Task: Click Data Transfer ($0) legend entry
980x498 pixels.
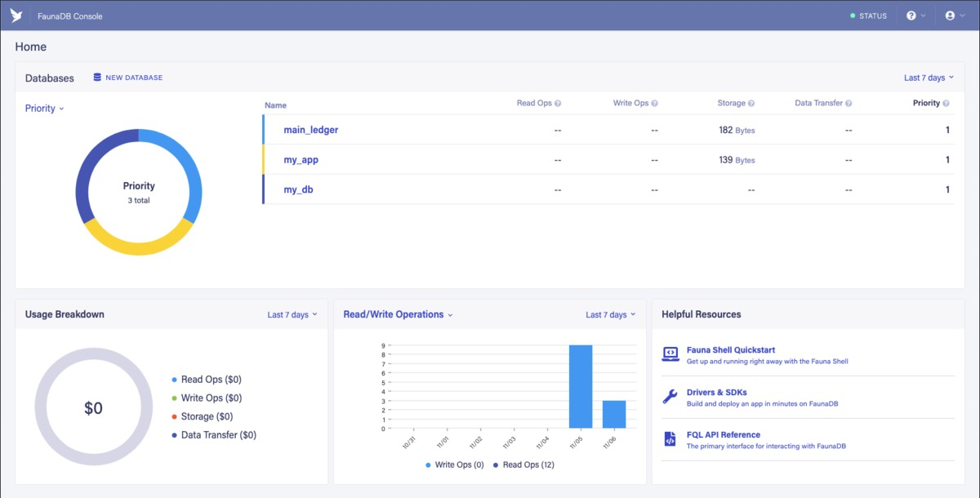Action: 214,435
